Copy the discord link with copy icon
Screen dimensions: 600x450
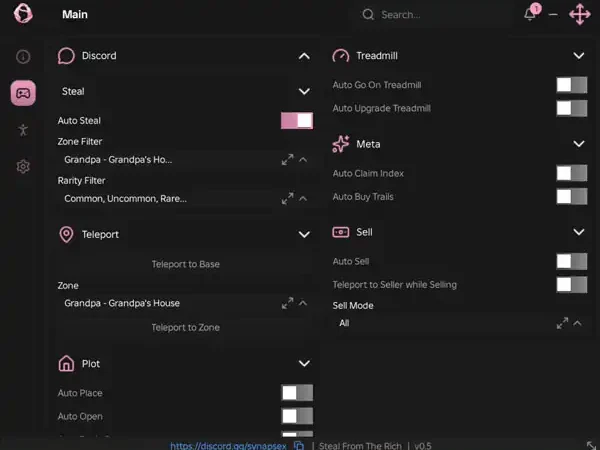tap(299, 445)
